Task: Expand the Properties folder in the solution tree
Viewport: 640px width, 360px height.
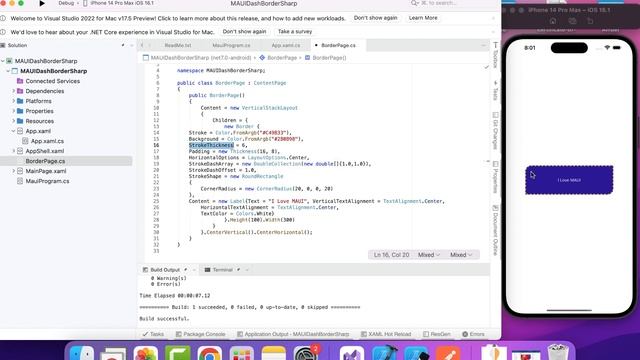Action: [x=13, y=111]
